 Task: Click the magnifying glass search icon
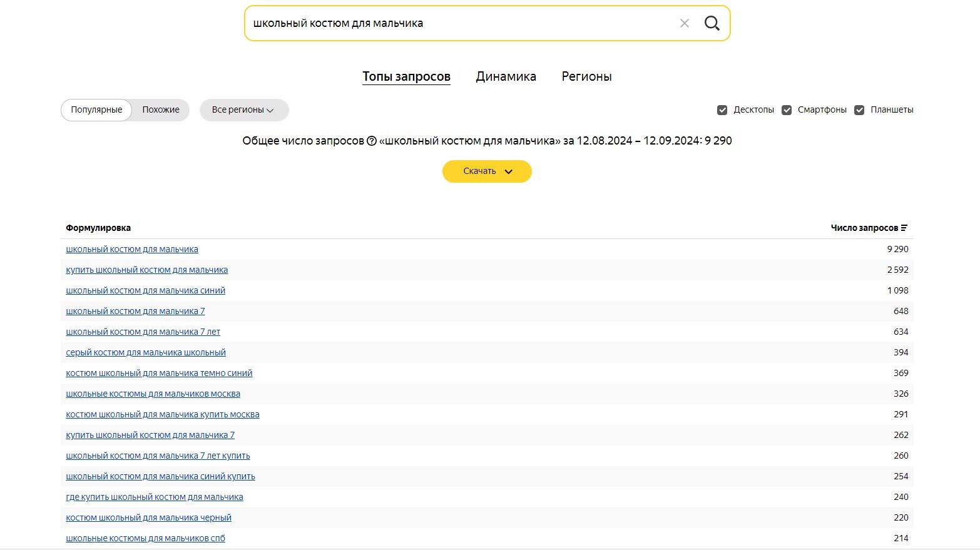712,23
